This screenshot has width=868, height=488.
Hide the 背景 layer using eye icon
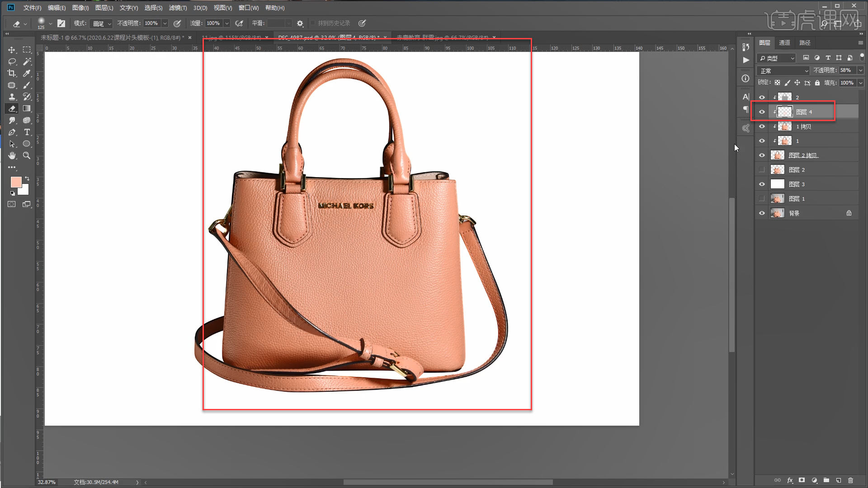pos(762,213)
